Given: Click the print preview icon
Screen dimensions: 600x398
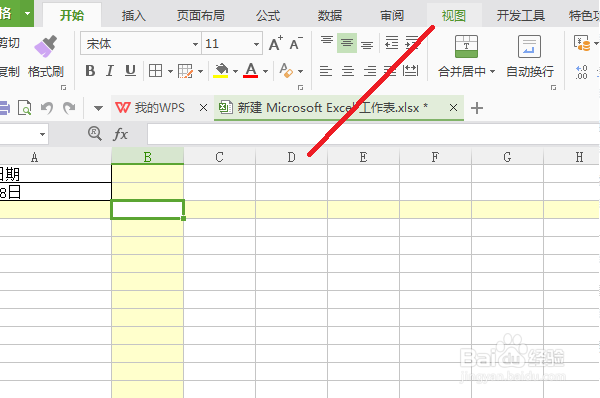Looking at the screenshot, I should point(24,108).
